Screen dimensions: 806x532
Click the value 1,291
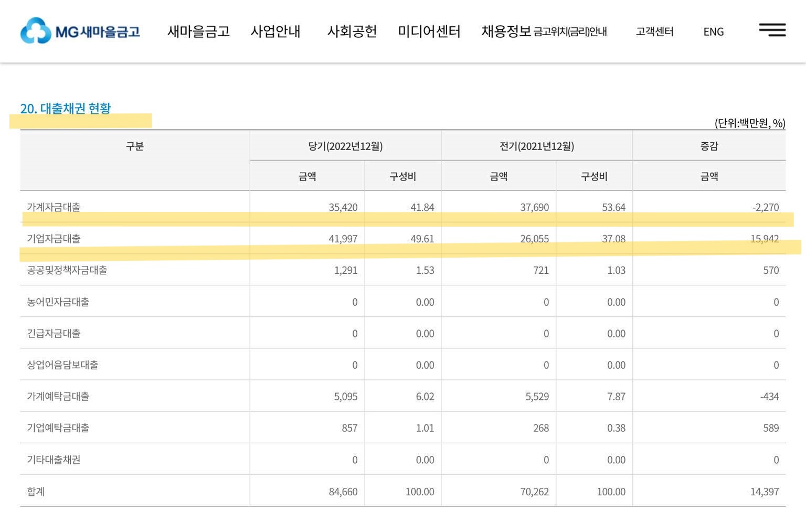pos(346,271)
